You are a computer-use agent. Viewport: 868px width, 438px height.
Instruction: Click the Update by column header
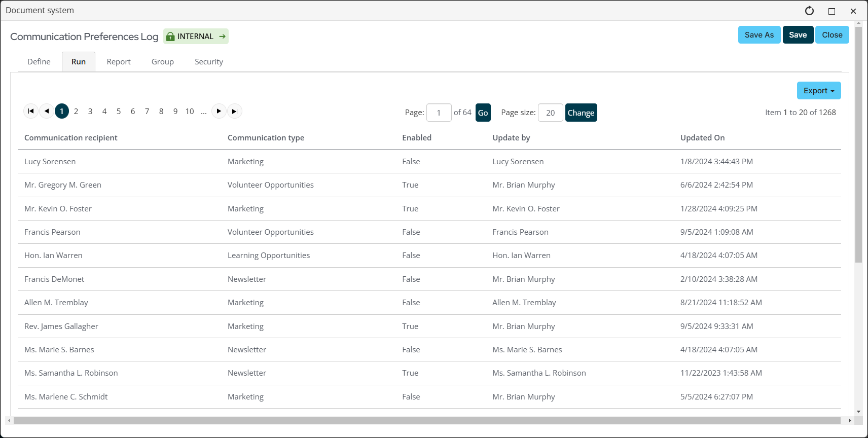(511, 138)
